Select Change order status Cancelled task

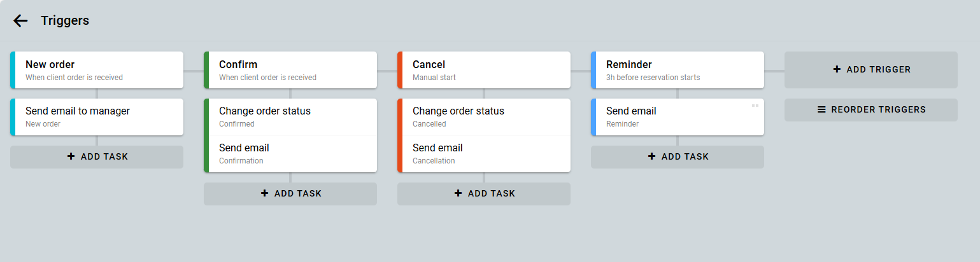click(x=484, y=116)
